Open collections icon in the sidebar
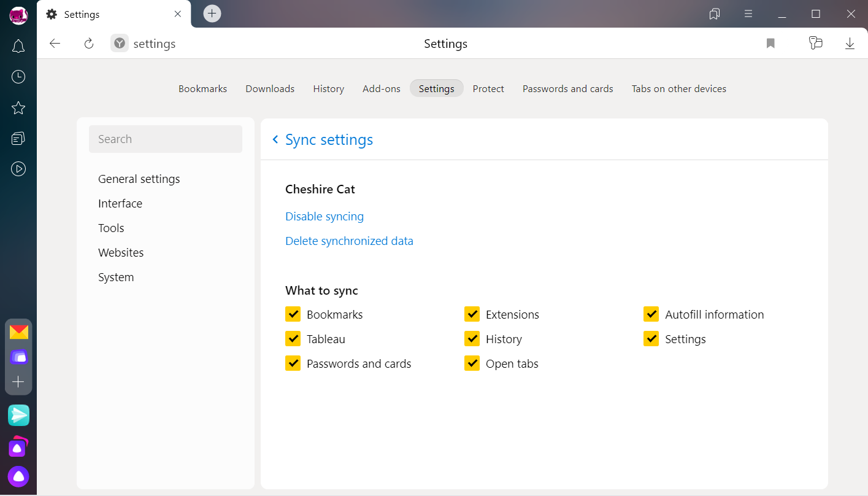The width and height of the screenshot is (868, 496). [18, 138]
